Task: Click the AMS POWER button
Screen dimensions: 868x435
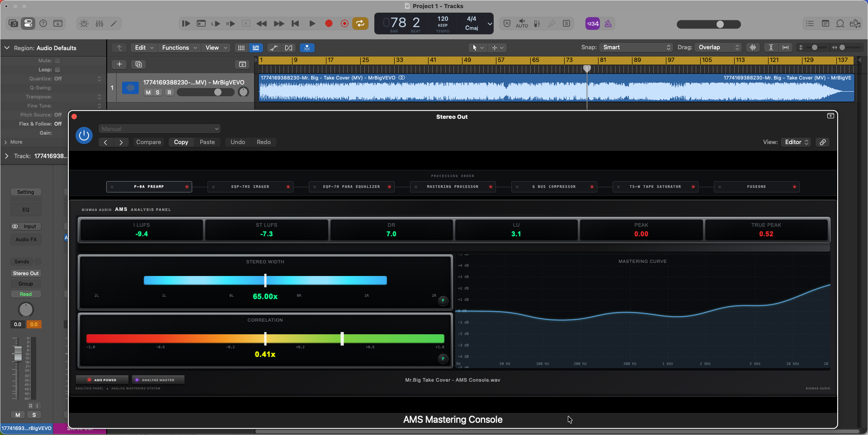Action: 102,380
